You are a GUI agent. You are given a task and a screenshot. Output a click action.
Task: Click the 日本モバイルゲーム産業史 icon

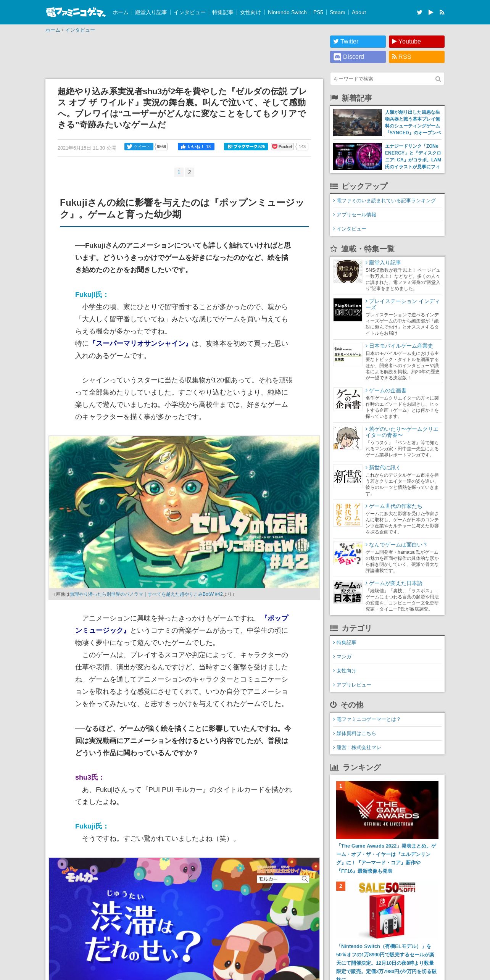point(348,355)
